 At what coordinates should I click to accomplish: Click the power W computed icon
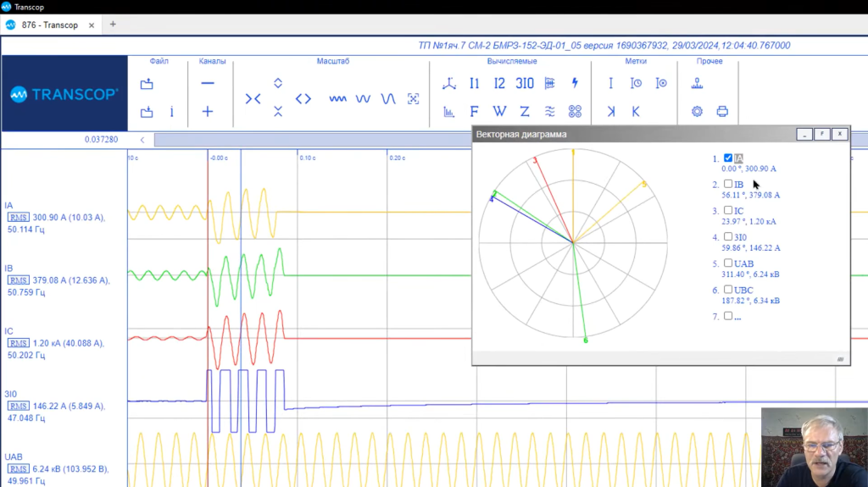click(x=499, y=112)
